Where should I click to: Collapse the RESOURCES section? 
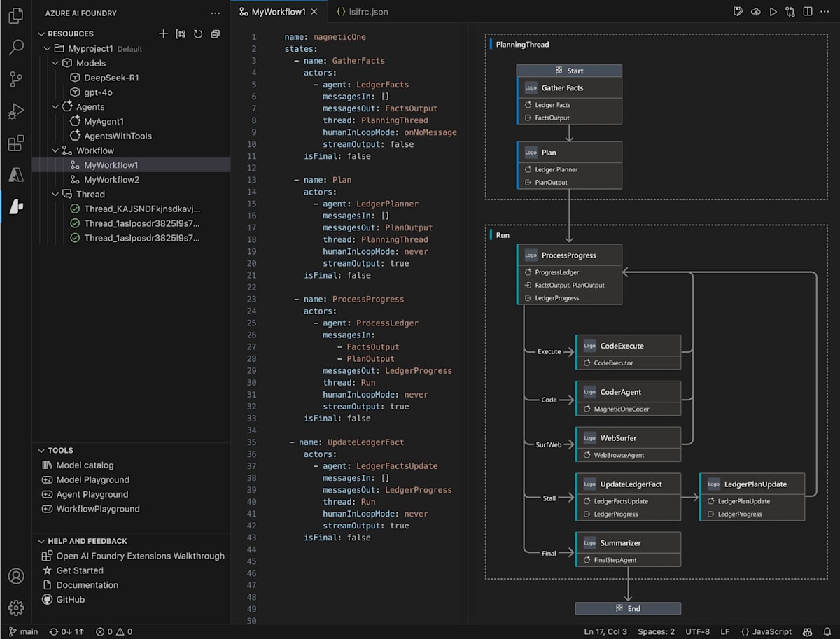pyautogui.click(x=41, y=34)
